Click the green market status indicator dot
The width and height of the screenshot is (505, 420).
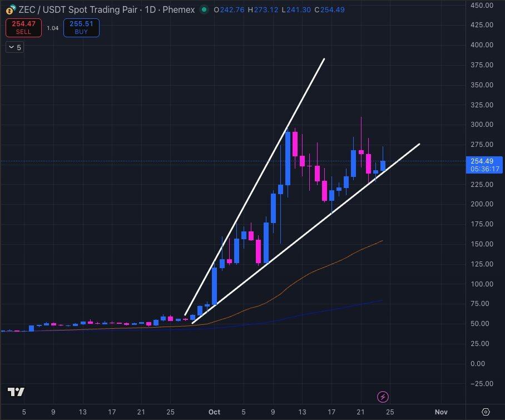204,9
